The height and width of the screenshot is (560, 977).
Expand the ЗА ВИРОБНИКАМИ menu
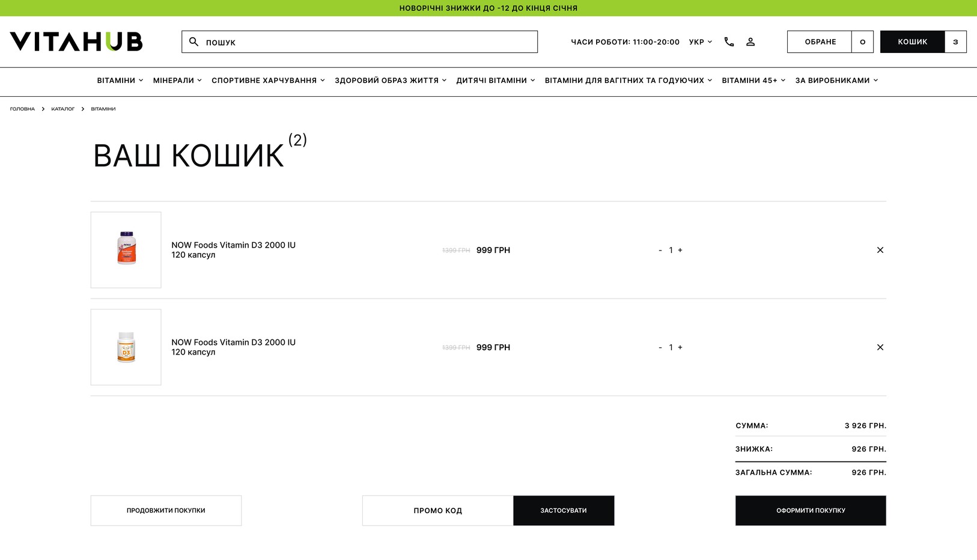point(836,81)
